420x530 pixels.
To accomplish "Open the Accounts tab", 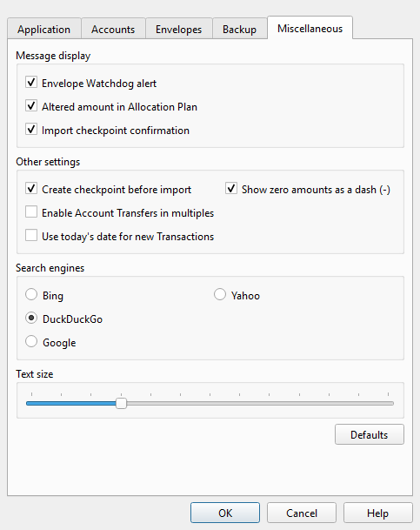I will (x=113, y=29).
